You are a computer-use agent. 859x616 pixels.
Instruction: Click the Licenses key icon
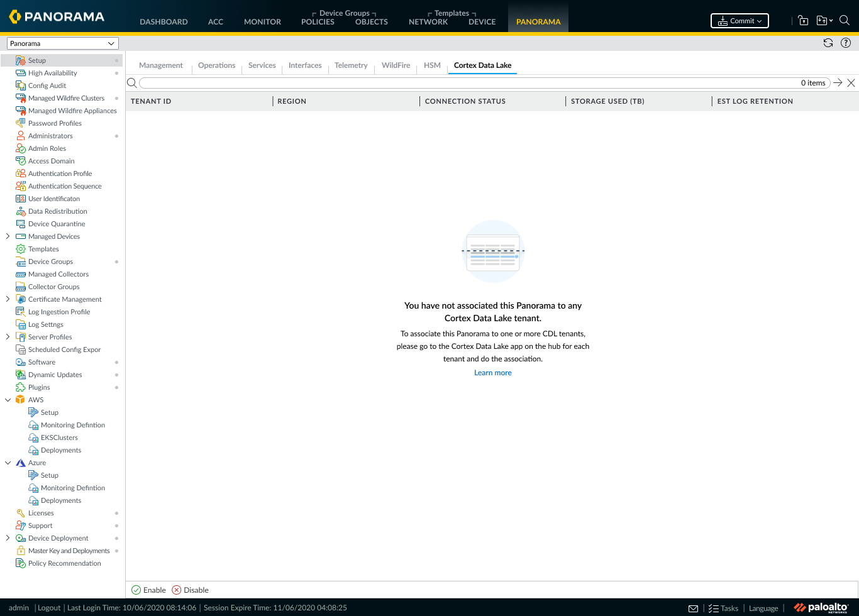(21, 513)
